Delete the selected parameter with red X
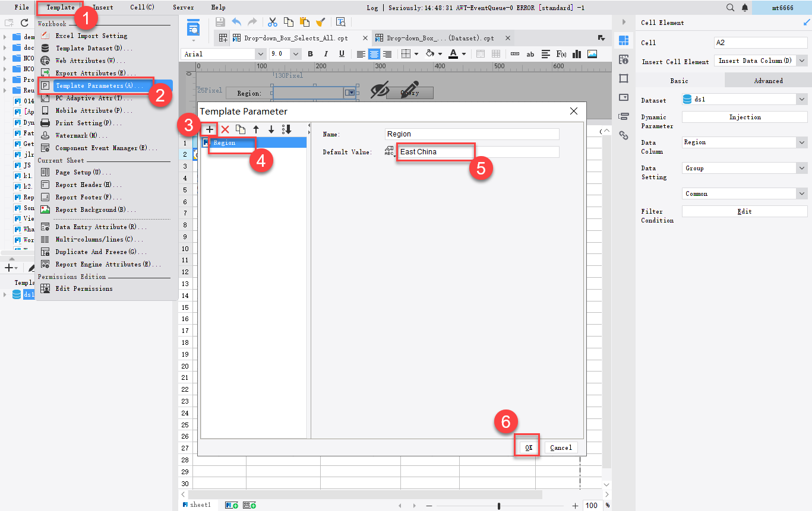The height and width of the screenshot is (511, 812). tap(225, 129)
